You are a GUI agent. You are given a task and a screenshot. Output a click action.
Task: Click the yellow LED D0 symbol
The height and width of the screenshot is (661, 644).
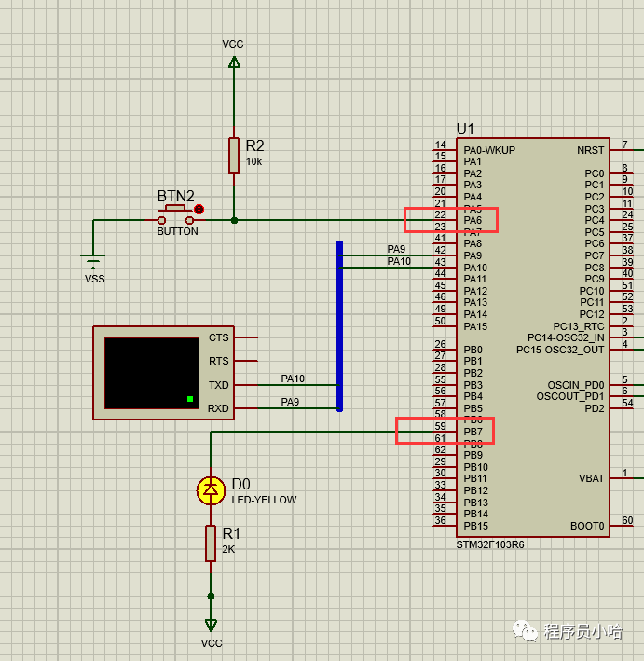(x=212, y=489)
